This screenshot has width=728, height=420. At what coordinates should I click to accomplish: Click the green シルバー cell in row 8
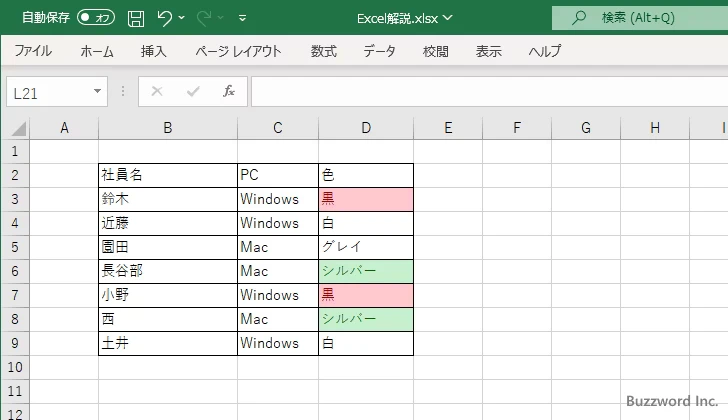click(366, 319)
